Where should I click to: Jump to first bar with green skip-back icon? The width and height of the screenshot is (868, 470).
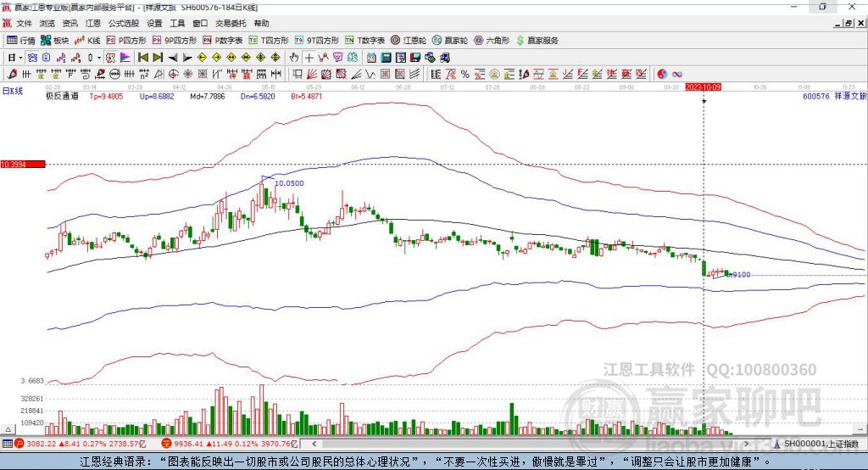[x=142, y=58]
